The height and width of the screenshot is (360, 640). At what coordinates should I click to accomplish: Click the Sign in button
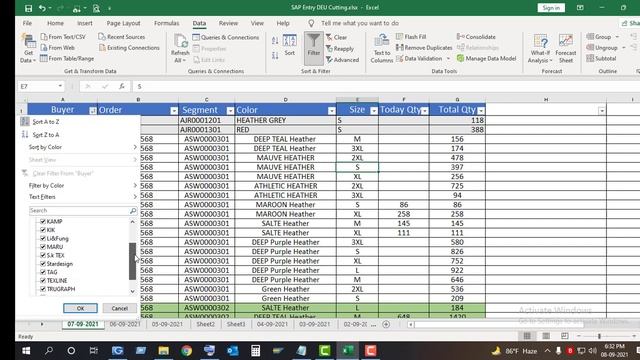point(551,8)
